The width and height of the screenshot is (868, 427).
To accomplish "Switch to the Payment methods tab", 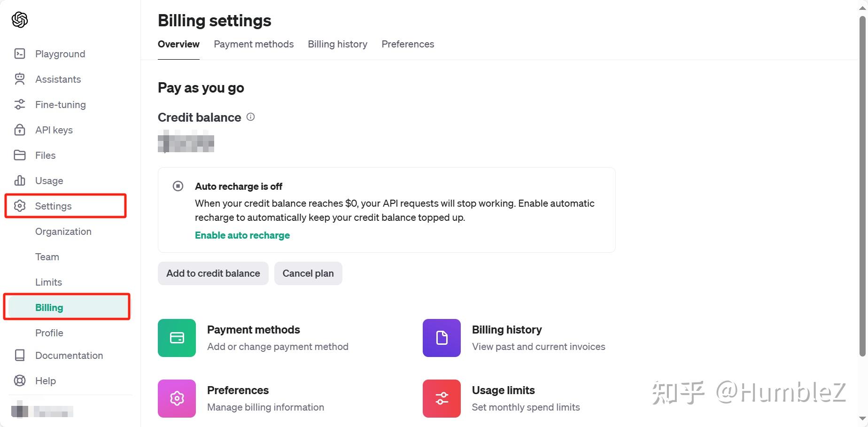I will pyautogui.click(x=254, y=44).
